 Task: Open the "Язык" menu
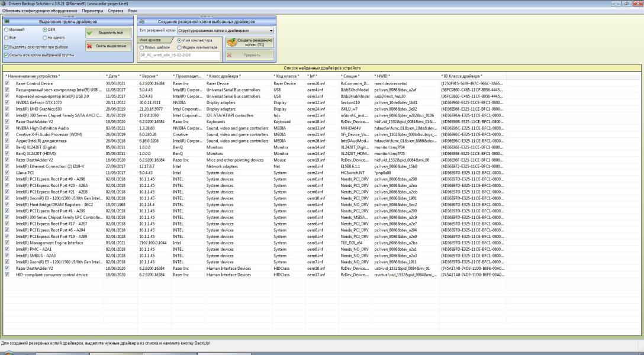[x=133, y=11]
